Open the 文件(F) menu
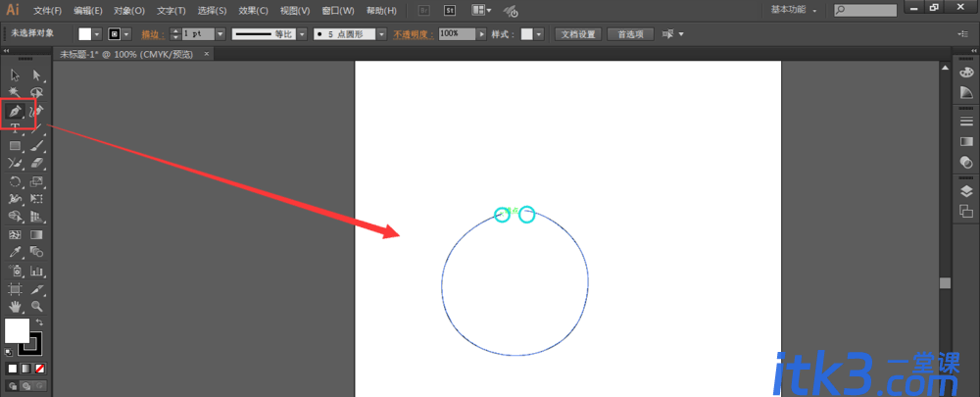Screen dimensions: 980x397 click(47, 11)
